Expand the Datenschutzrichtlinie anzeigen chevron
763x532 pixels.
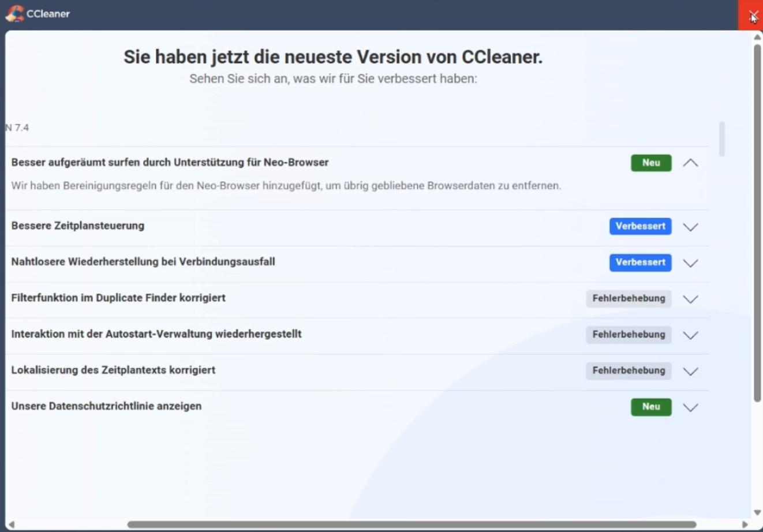click(690, 407)
